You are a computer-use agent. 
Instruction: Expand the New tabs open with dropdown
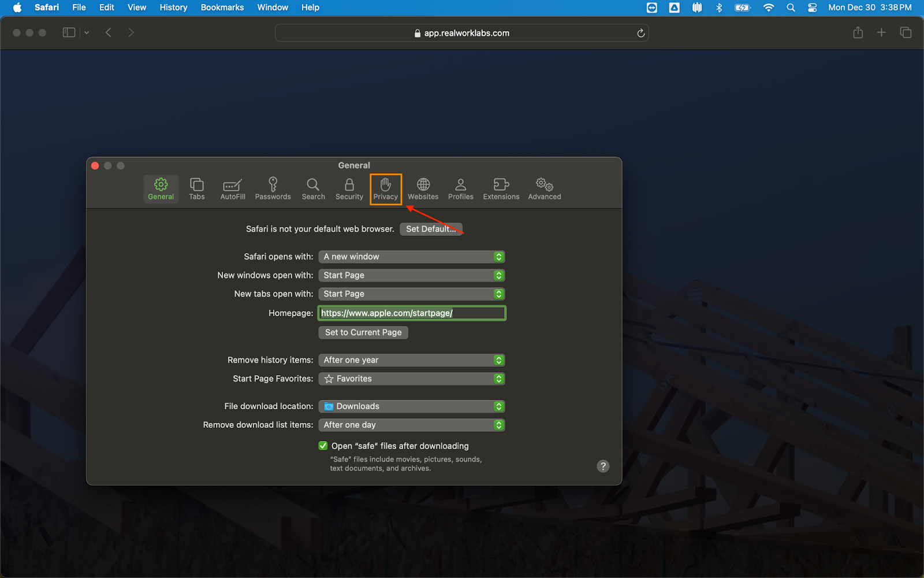click(x=412, y=294)
